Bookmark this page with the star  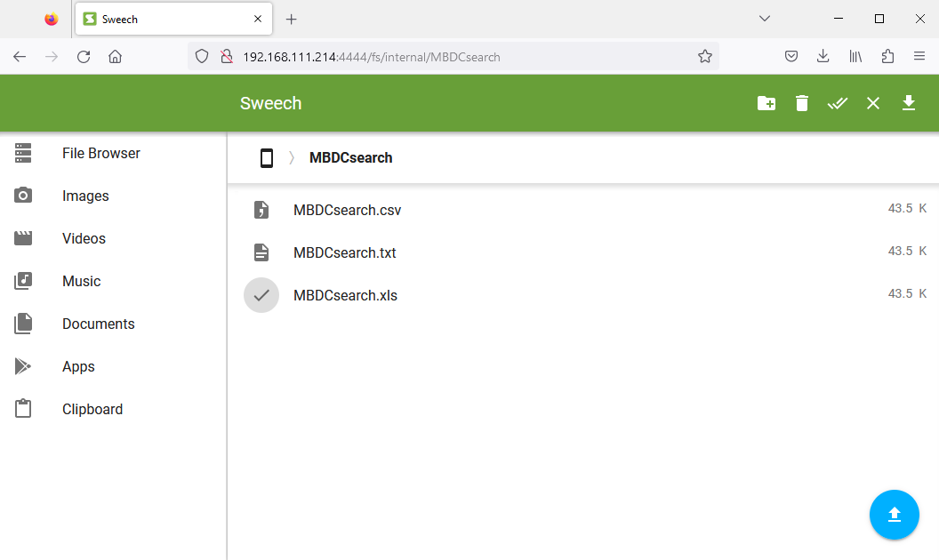[705, 56]
